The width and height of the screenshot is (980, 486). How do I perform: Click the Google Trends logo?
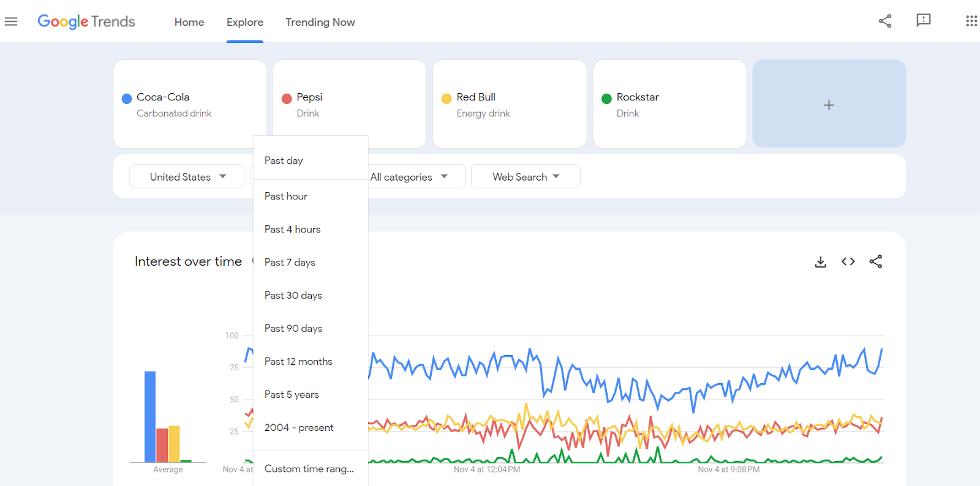[86, 22]
